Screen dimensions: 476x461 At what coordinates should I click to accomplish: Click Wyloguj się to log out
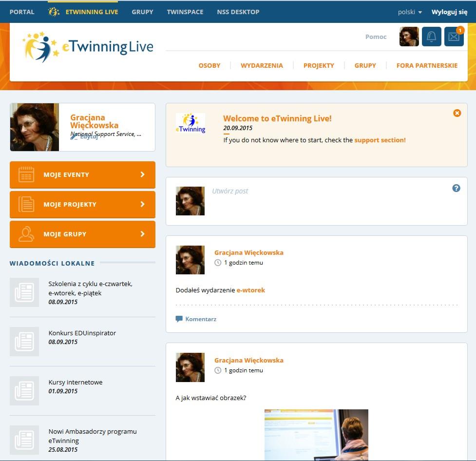449,12
